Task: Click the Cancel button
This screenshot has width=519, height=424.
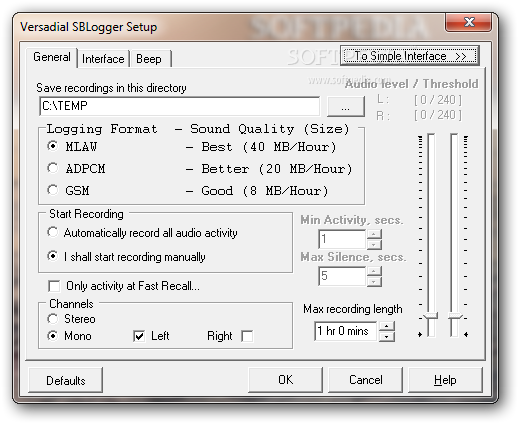Action: click(365, 380)
